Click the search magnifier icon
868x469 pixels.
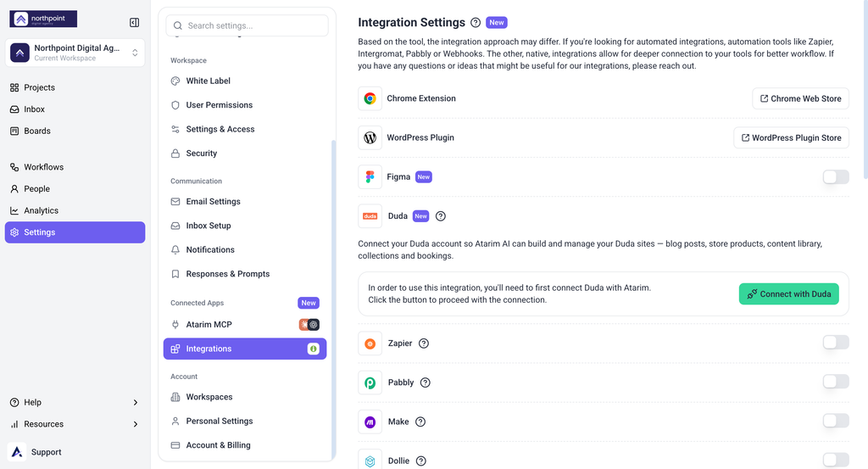[178, 25]
